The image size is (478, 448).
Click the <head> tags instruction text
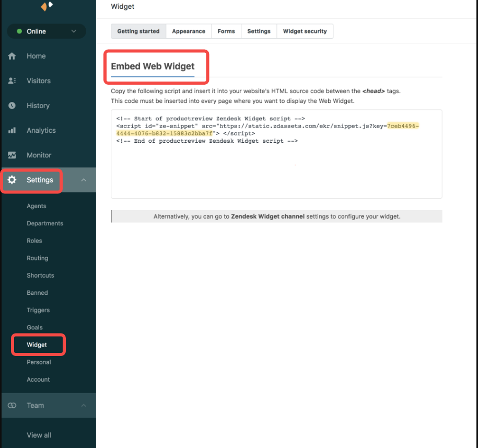point(256,91)
